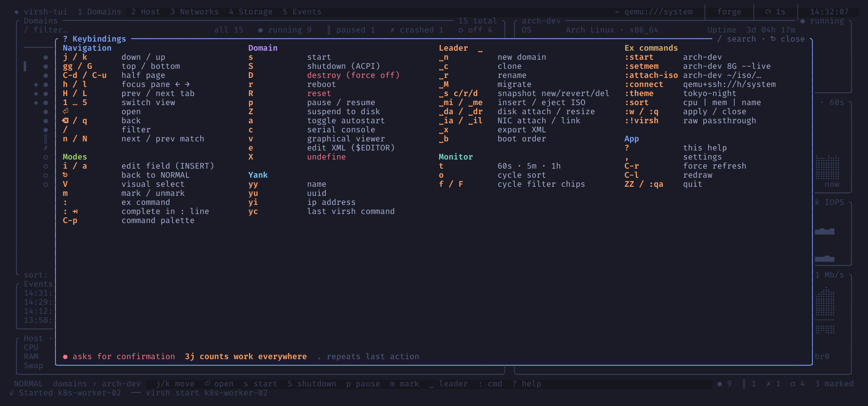
Task: Filter domains by off 4 chip
Action: pos(475,30)
